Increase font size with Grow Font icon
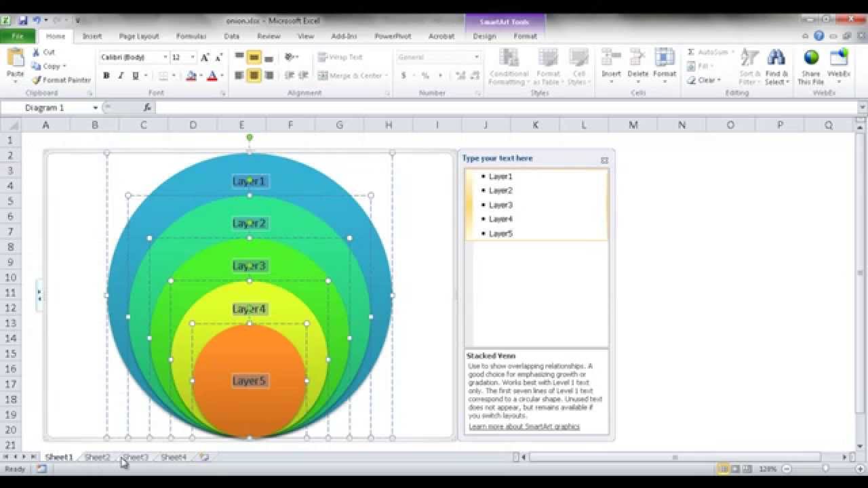Image resolution: width=868 pixels, height=488 pixels. (x=205, y=58)
